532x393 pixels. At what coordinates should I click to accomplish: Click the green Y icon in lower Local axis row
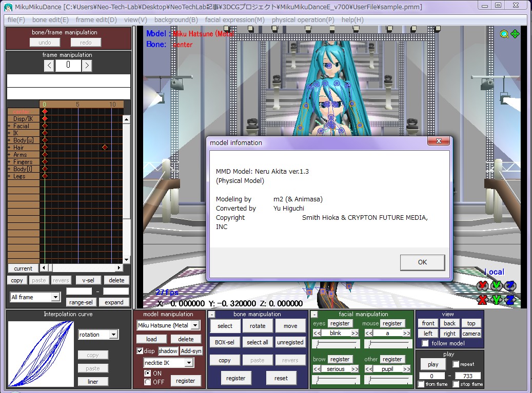coord(496,300)
